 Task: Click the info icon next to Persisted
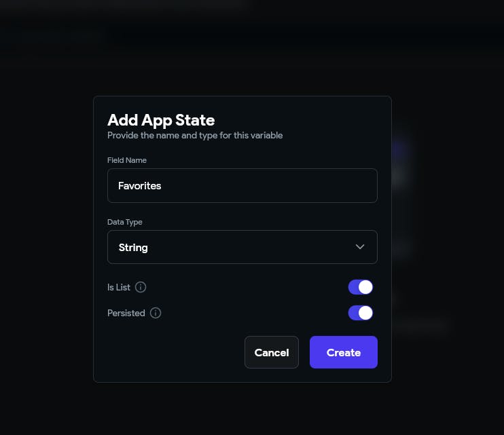point(156,313)
